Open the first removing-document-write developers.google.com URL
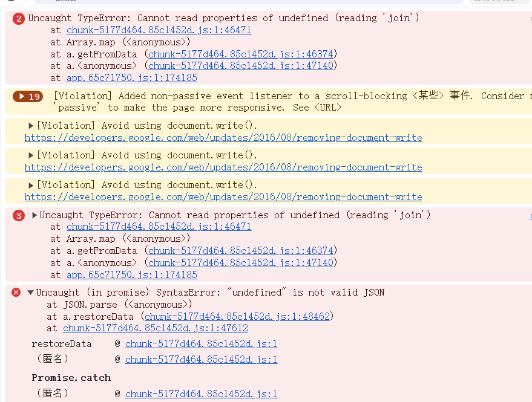This screenshot has height=402, width=532. click(x=223, y=138)
